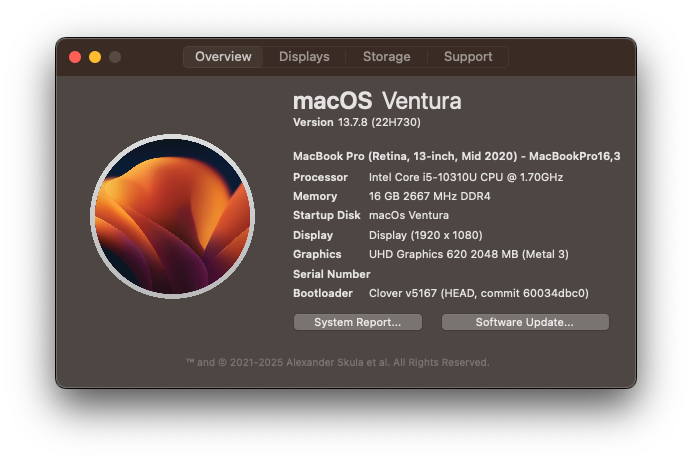Click the Graphics label

(317, 254)
